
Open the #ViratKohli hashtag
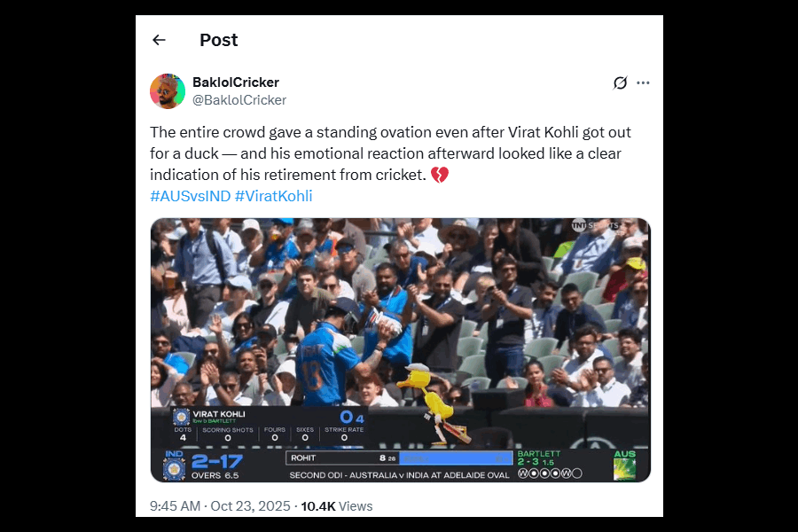point(274,196)
